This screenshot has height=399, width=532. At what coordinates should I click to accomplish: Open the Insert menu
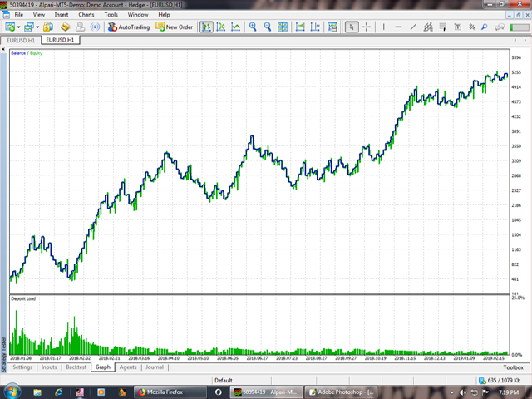[62, 15]
